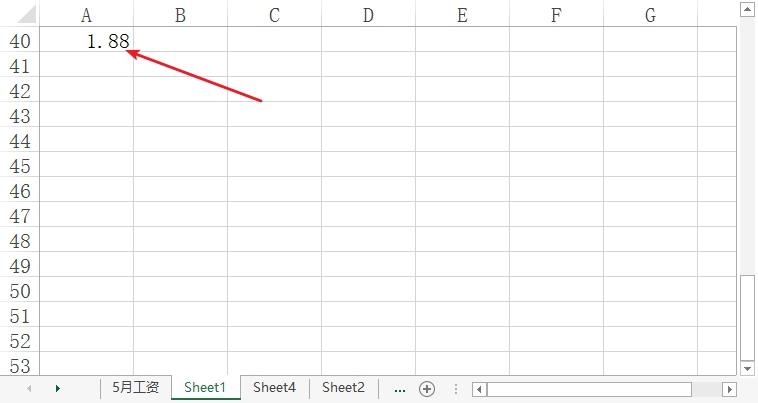Switch to the 5月工资 sheet tab
Image resolution: width=758 pixels, height=403 pixels.
click(136, 388)
